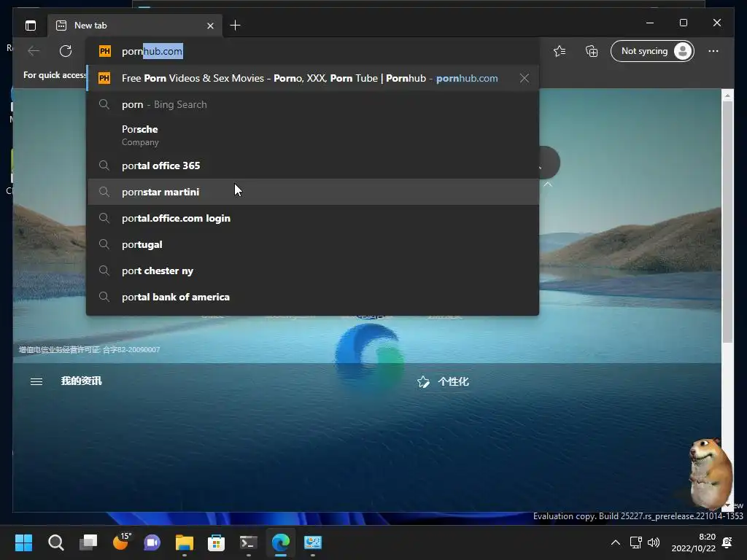
Task: Select the port chester ny suggestion
Action: click(x=312, y=271)
